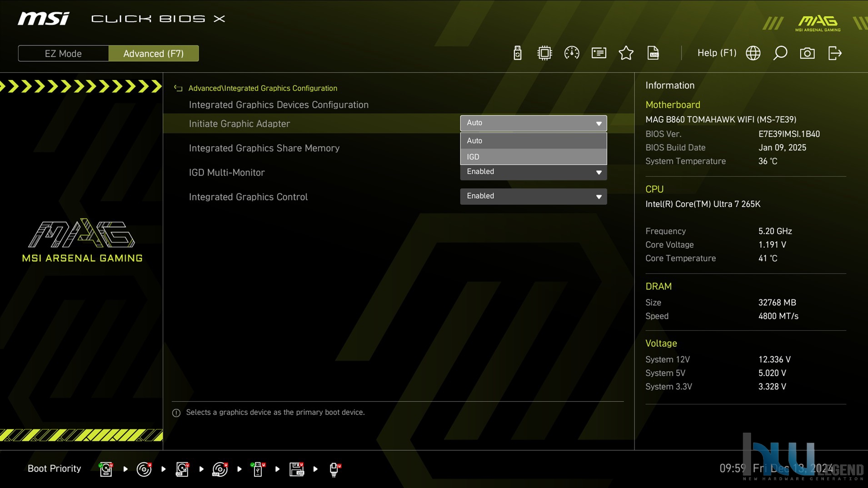The height and width of the screenshot is (488, 868).
Task: Click the back arrow beside the breadcrumb path
Action: [x=178, y=88]
